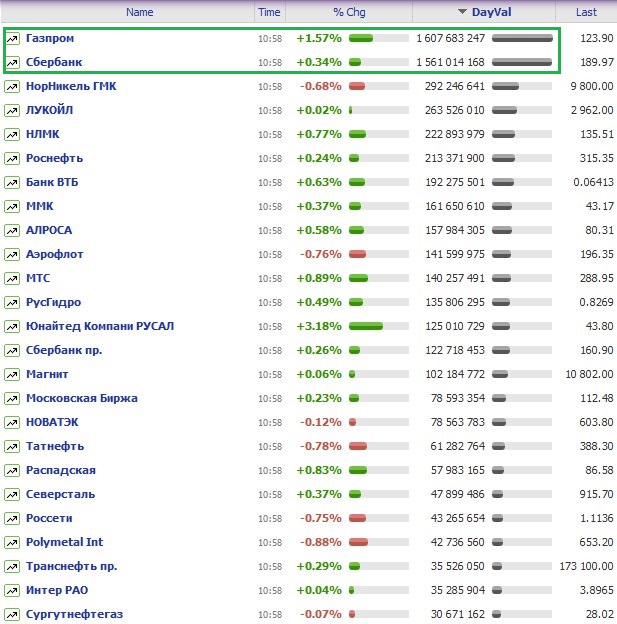
Task: Click the green change bar for РУСАЛ
Action: tap(366, 326)
